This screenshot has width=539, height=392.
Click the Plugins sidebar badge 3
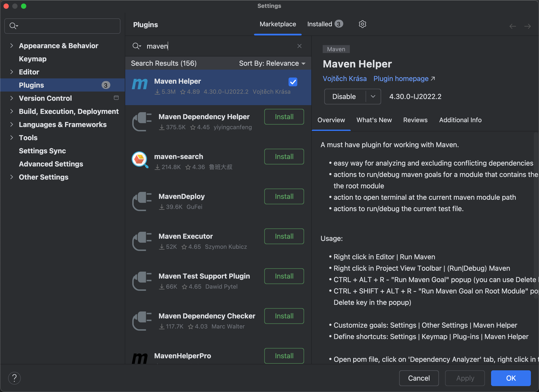[x=106, y=85]
